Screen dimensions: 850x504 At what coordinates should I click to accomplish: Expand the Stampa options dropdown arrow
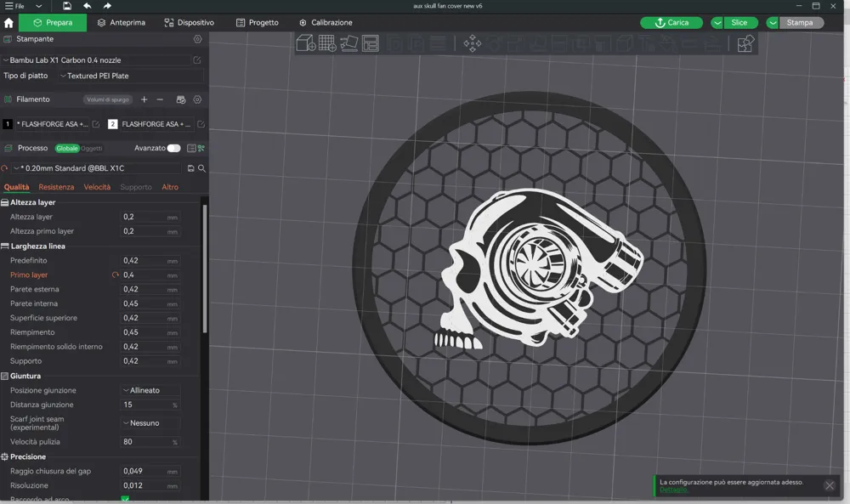click(773, 23)
